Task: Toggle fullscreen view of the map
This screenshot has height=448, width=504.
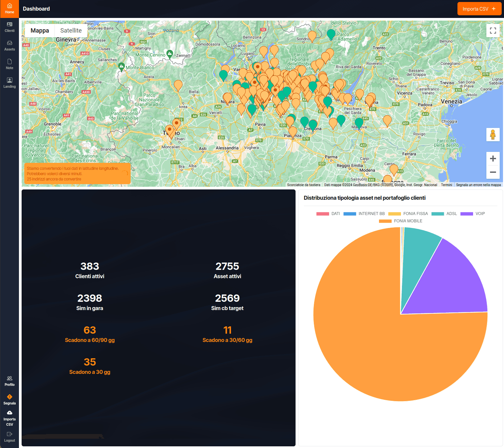Action: pos(493,31)
